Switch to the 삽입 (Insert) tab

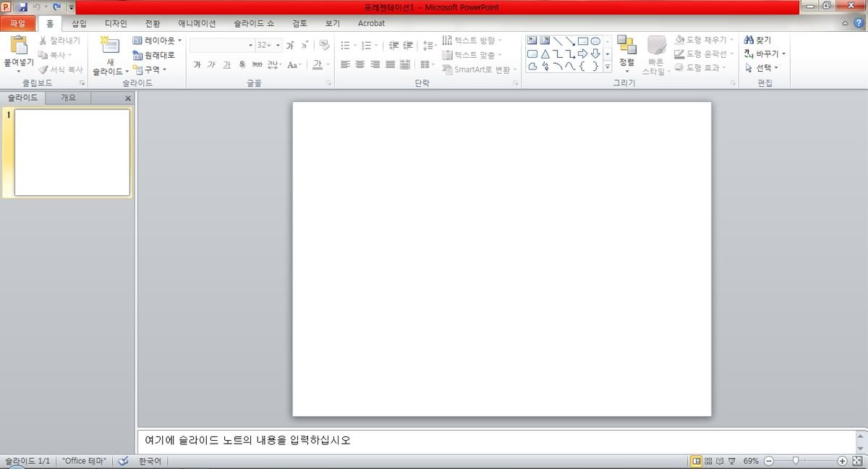[79, 23]
